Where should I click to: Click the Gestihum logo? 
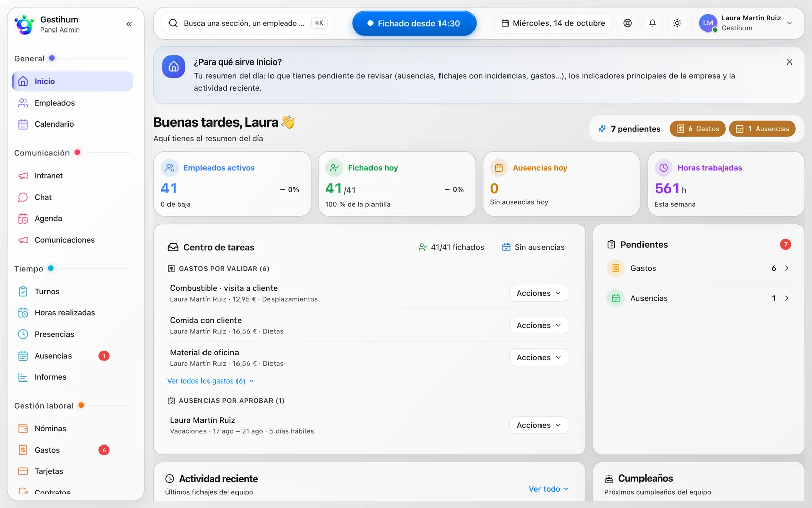(x=24, y=24)
